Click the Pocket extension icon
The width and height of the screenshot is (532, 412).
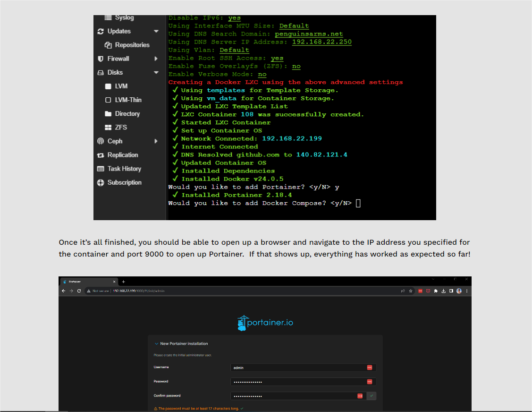point(428,291)
